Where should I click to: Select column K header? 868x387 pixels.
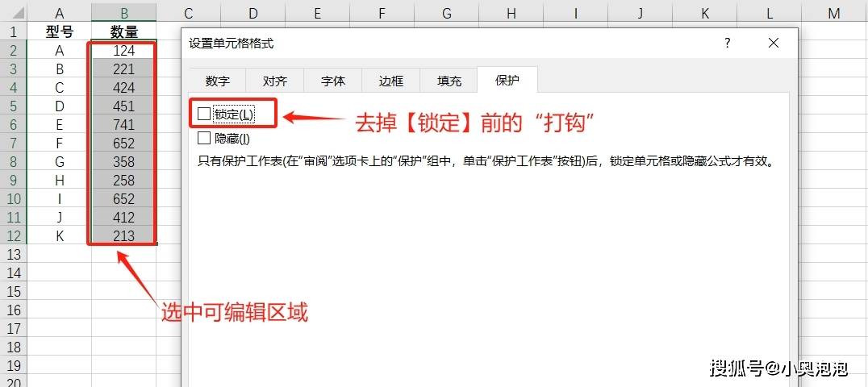coord(705,13)
